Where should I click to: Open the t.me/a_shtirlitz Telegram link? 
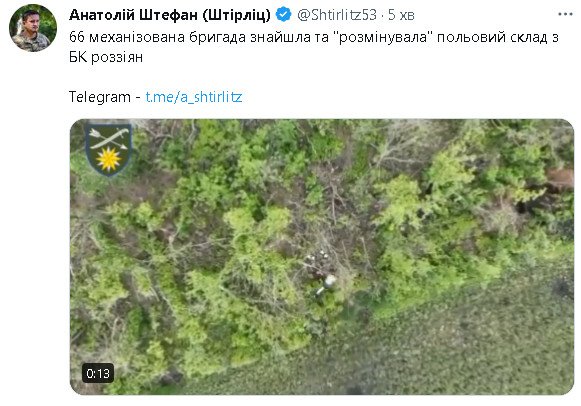pyautogui.click(x=193, y=97)
